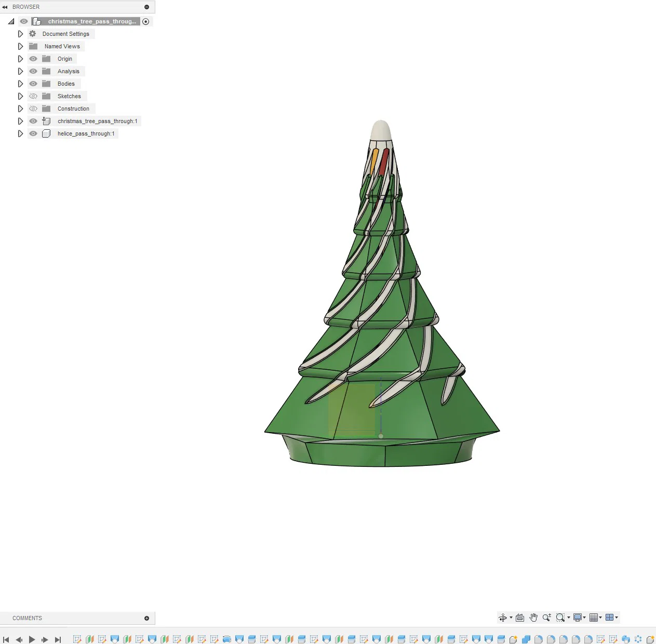This screenshot has height=644, width=656.
Task: Click the root component icon beside christmas_tree_pass_throug
Action: coord(36,21)
